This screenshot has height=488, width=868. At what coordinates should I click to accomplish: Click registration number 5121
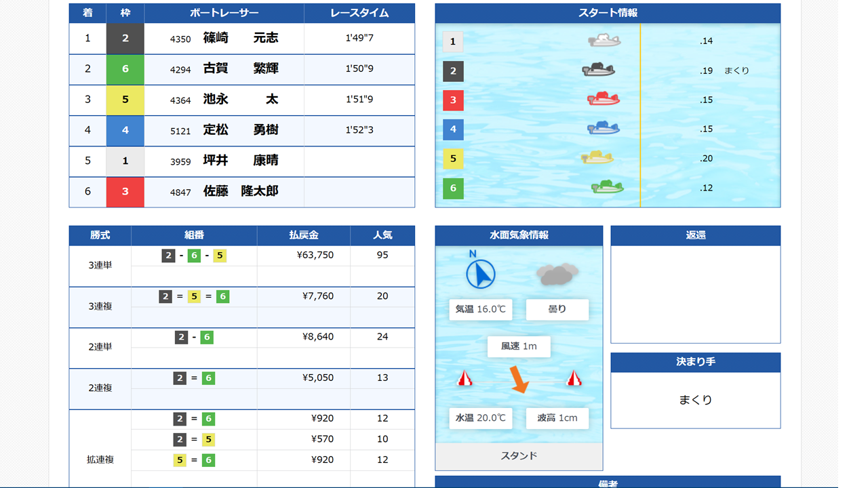pyautogui.click(x=180, y=131)
